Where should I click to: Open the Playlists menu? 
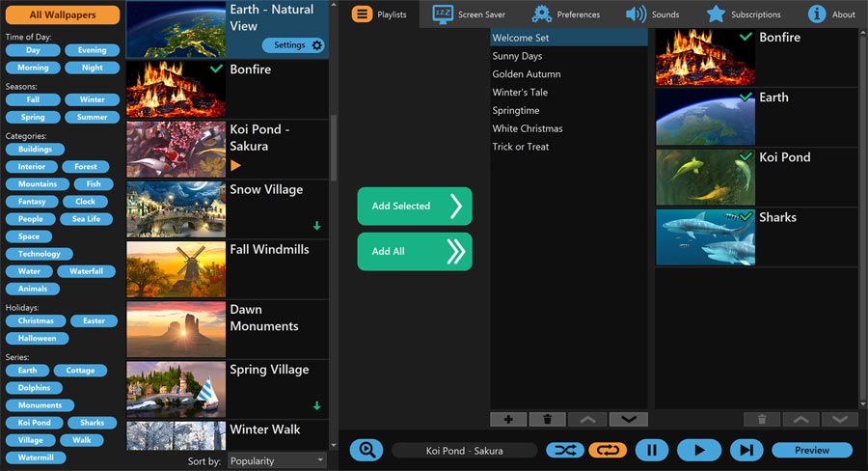(x=380, y=14)
